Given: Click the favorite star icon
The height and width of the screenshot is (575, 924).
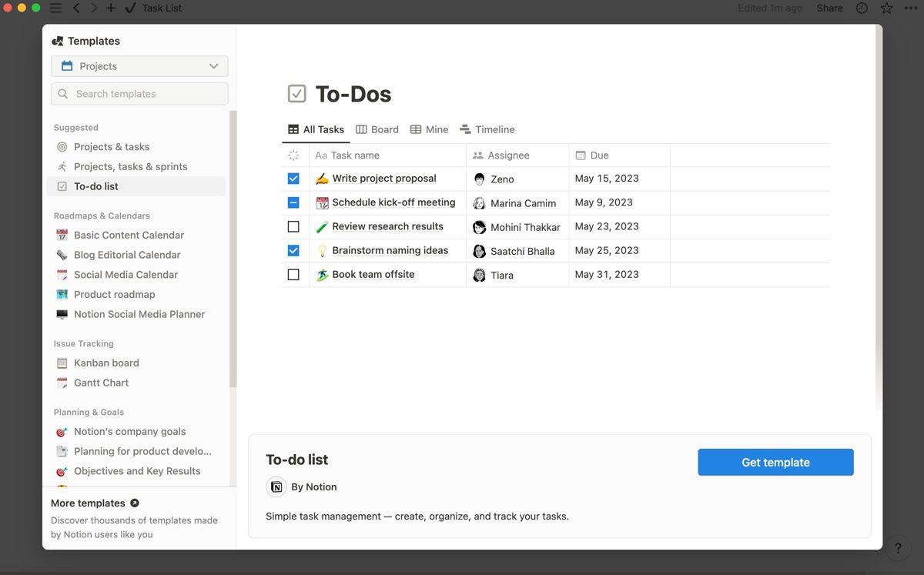Looking at the screenshot, I should [886, 8].
